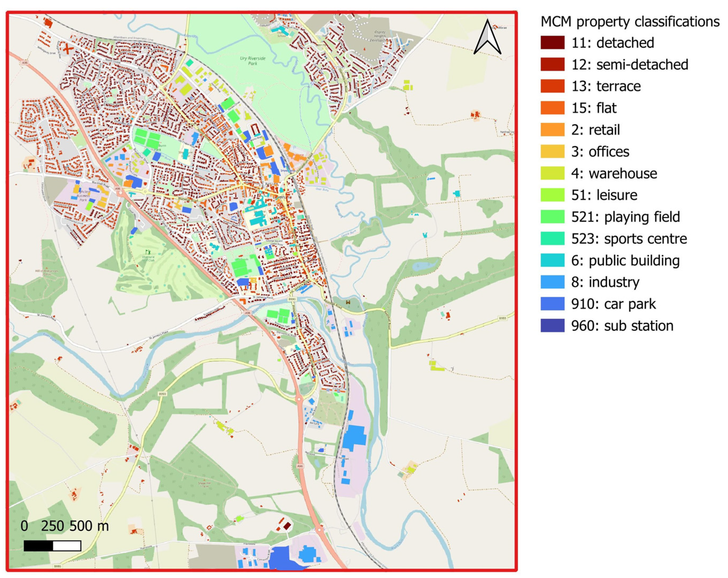Click the MCM property classifications title
Image resolution: width=728 pixels, height=578 pixels.
(630, 22)
